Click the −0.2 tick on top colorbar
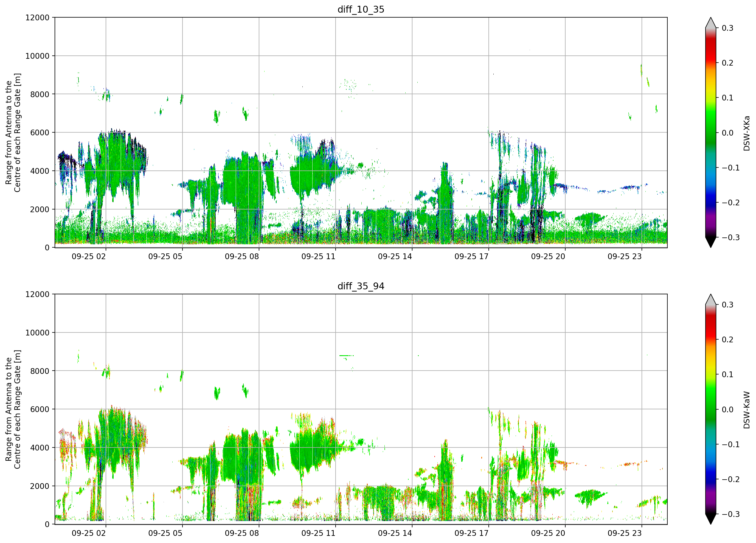The height and width of the screenshot is (543, 756). click(x=731, y=203)
